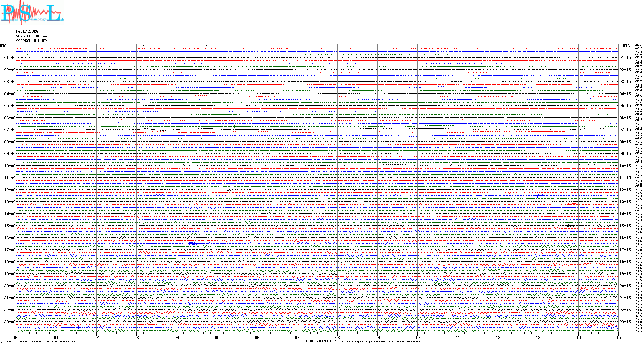The height and width of the screenshot is (346, 644).
Task: Click the green burst on 06:45 trace
Action: [x=235, y=127]
